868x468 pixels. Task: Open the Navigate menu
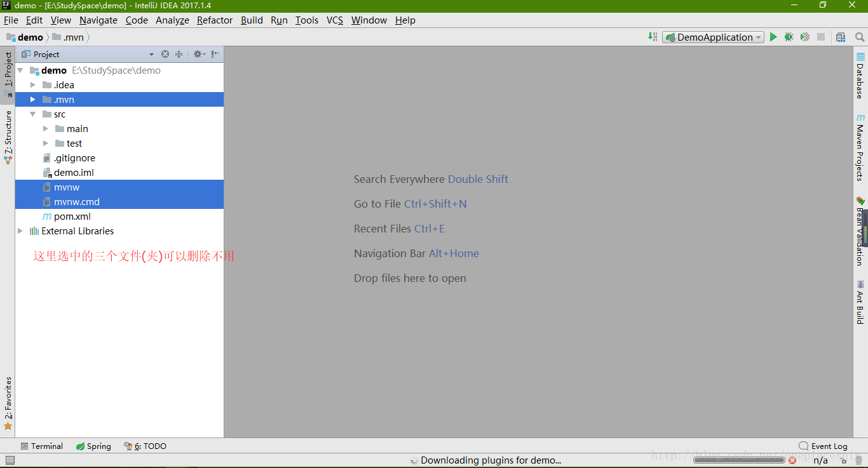tap(98, 20)
